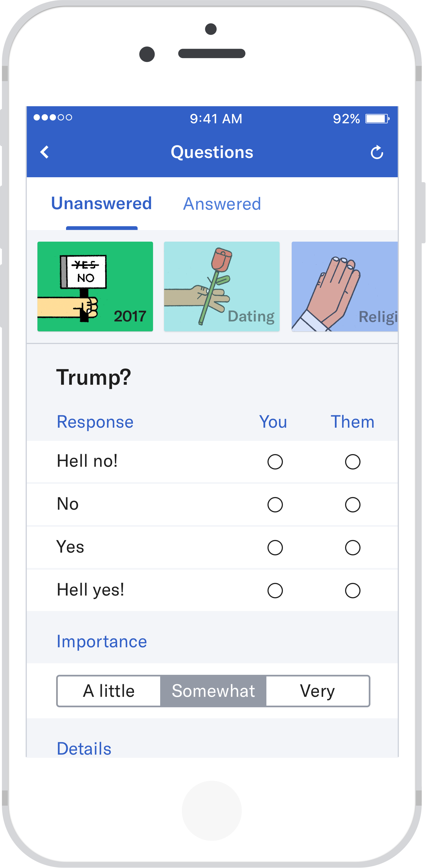Screen dimensions: 426x868
Task: Choose 'Yes' in the Them column
Action: [353, 548]
